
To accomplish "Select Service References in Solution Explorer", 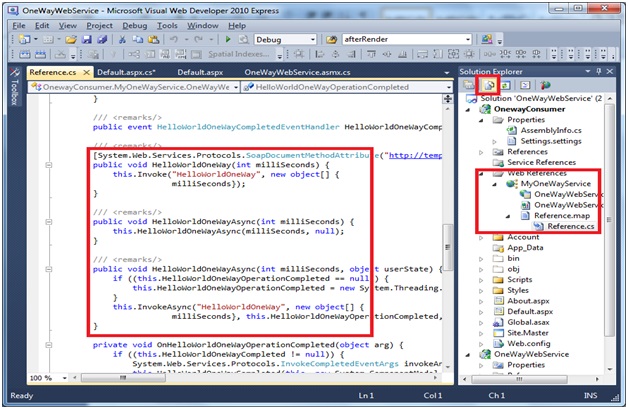I will coord(541,163).
